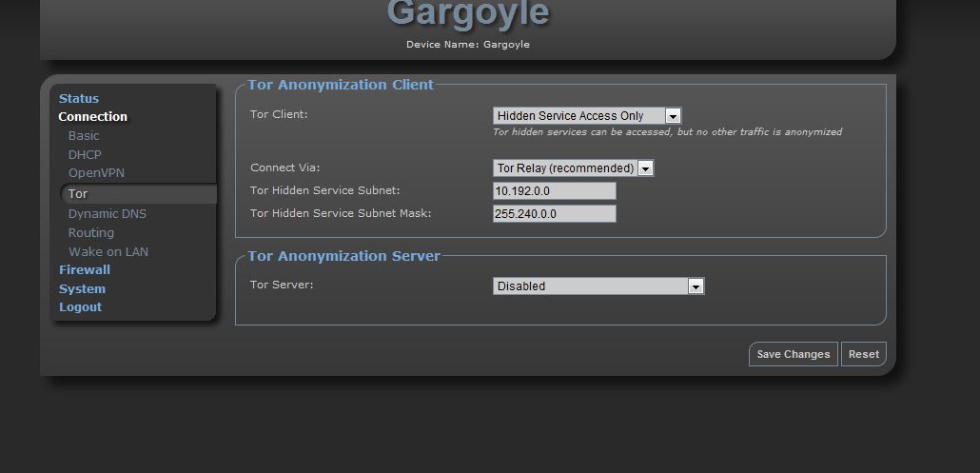
Task: Go to Basic connection settings
Action: [x=84, y=135]
